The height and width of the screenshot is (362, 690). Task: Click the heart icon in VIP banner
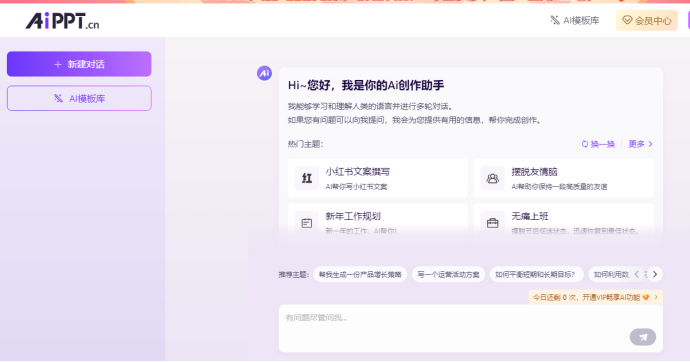pyautogui.click(x=646, y=297)
